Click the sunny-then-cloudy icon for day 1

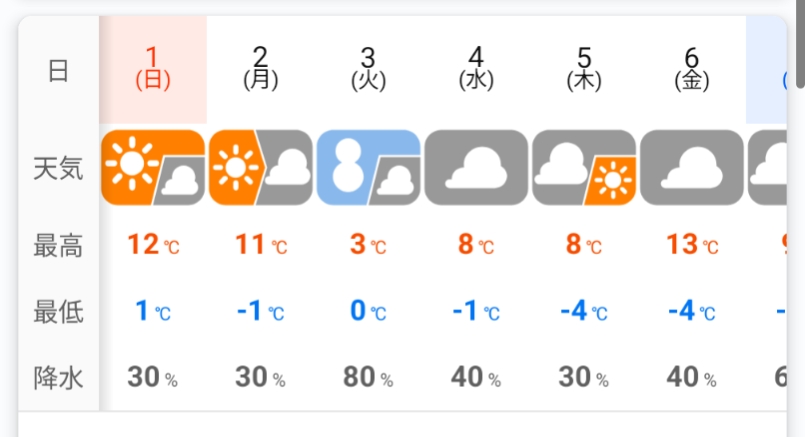click(x=153, y=166)
